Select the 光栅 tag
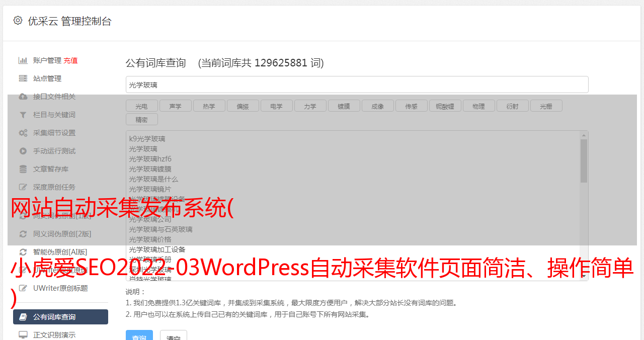644x340 pixels. (x=546, y=106)
